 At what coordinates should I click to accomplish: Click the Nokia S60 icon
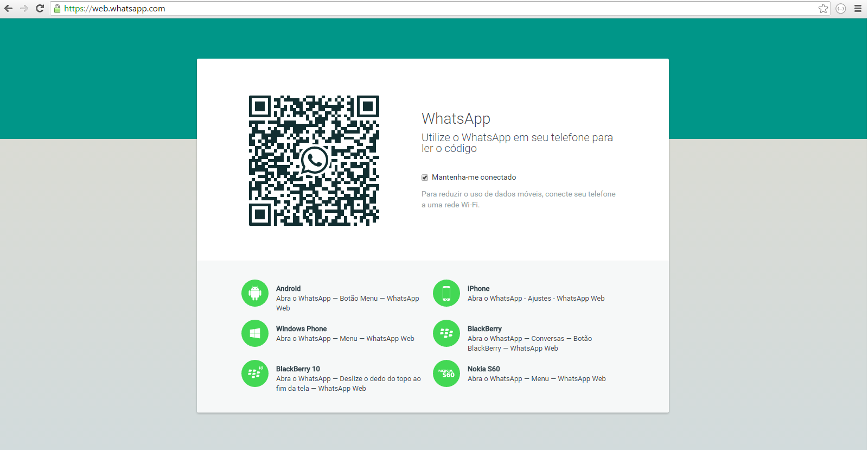coord(446,373)
